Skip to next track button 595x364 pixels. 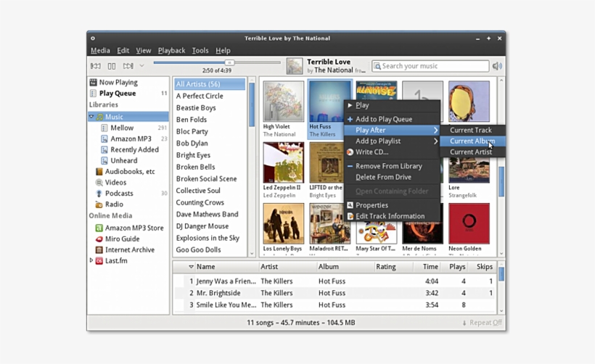click(x=128, y=66)
